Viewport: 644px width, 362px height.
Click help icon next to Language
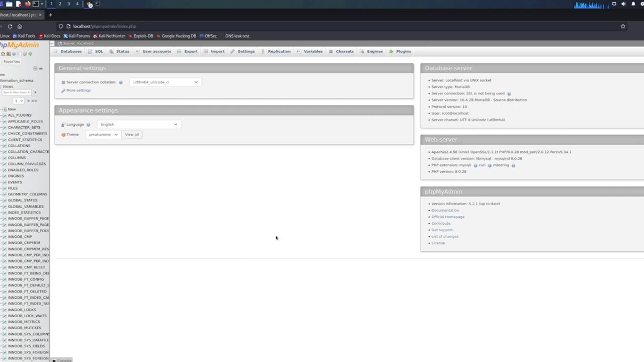[88, 125]
